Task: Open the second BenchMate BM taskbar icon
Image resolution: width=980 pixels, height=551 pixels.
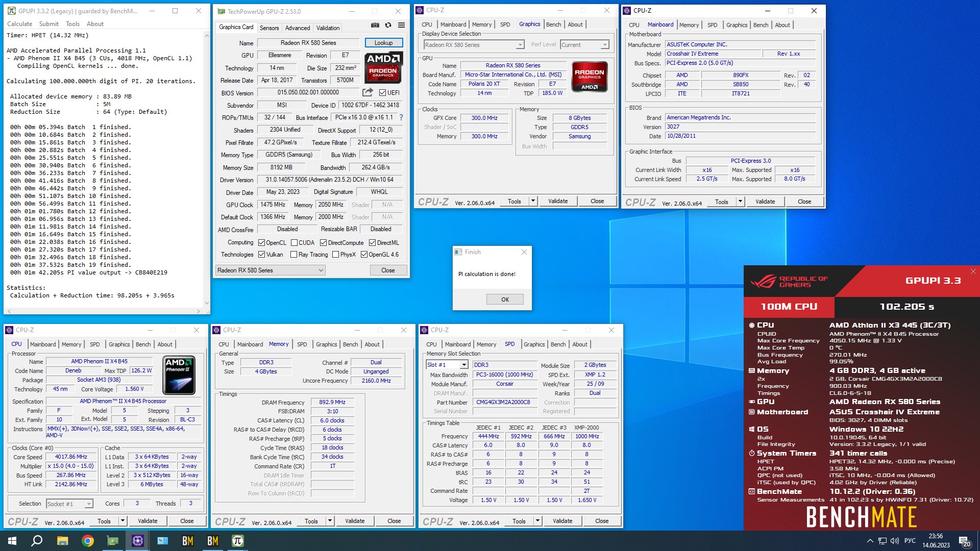Action: (x=213, y=541)
